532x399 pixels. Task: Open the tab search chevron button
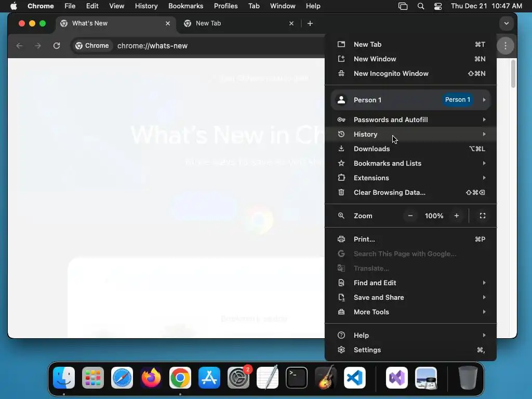(x=506, y=23)
